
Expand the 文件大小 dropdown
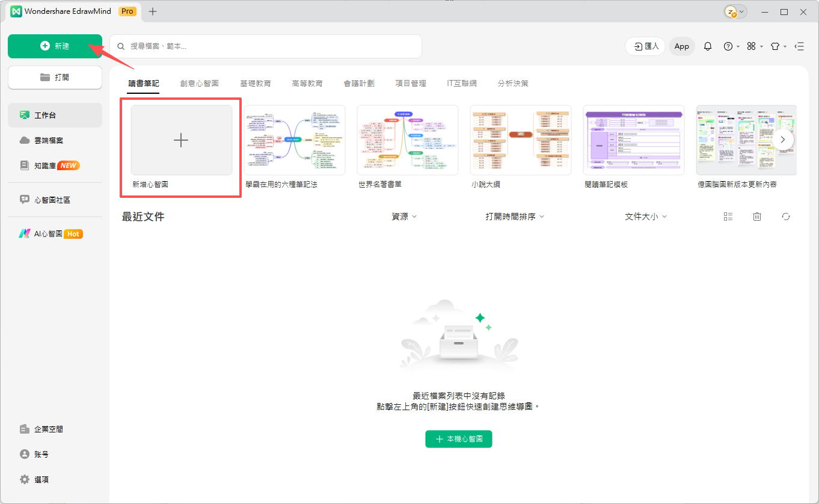(x=646, y=217)
